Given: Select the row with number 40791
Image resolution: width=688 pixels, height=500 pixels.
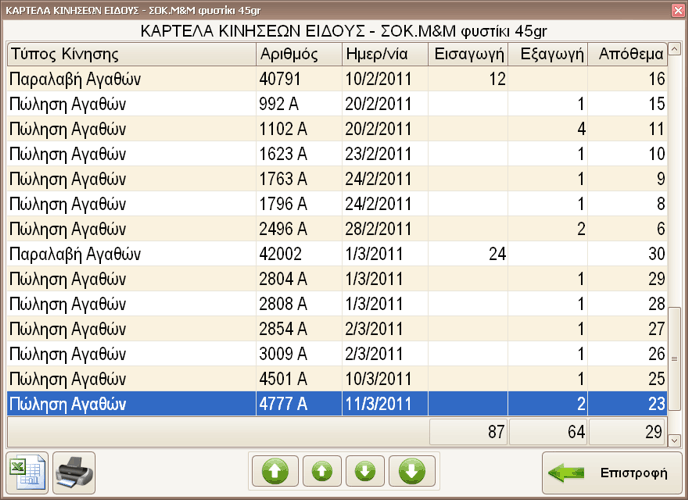Looking at the screenshot, I should click(337, 79).
